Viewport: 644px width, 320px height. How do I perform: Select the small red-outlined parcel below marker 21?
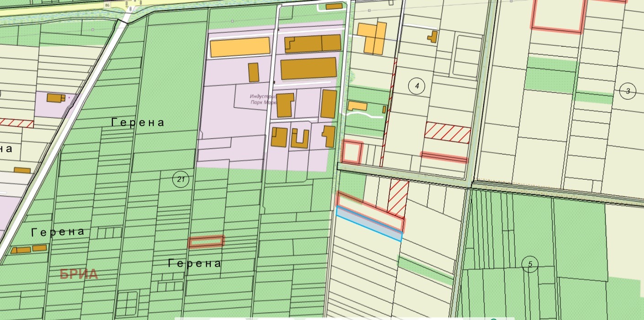pos(206,241)
